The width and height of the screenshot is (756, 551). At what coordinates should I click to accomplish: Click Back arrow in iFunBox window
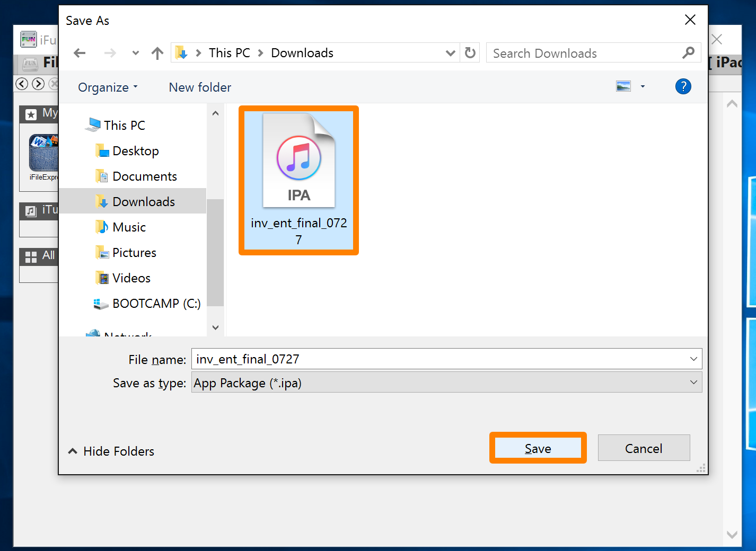[22, 84]
